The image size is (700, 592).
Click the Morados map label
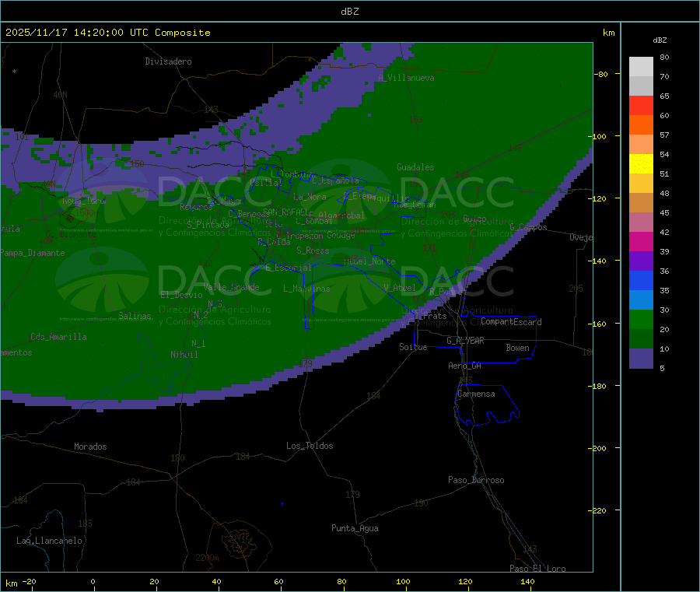(91, 447)
